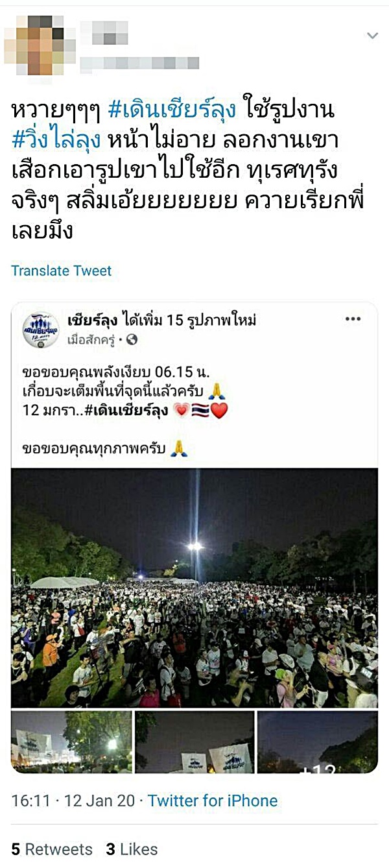Click the Twitter for iPhone source link
The width and height of the screenshot is (389, 868).
pyautogui.click(x=213, y=801)
